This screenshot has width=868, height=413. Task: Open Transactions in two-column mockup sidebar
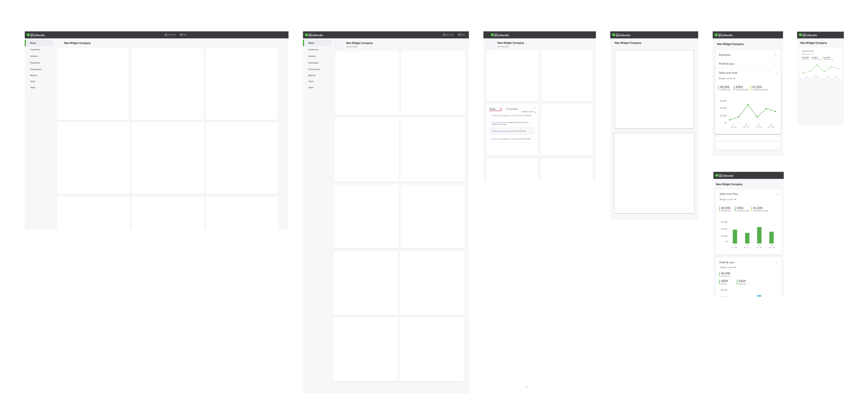314,69
